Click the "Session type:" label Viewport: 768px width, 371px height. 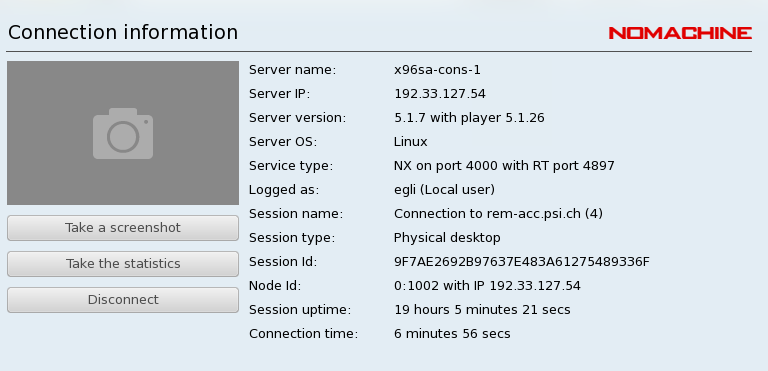coord(292,238)
